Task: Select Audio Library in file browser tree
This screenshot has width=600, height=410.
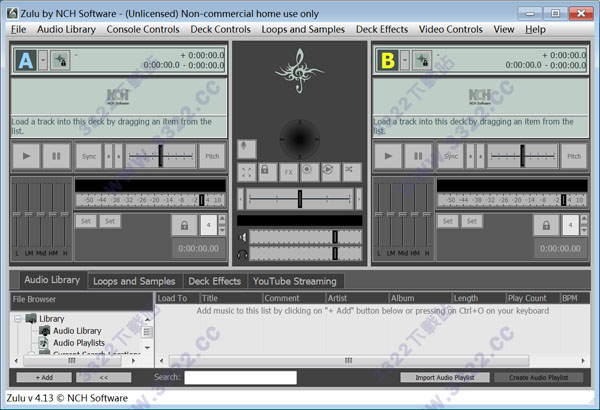Action: [77, 331]
